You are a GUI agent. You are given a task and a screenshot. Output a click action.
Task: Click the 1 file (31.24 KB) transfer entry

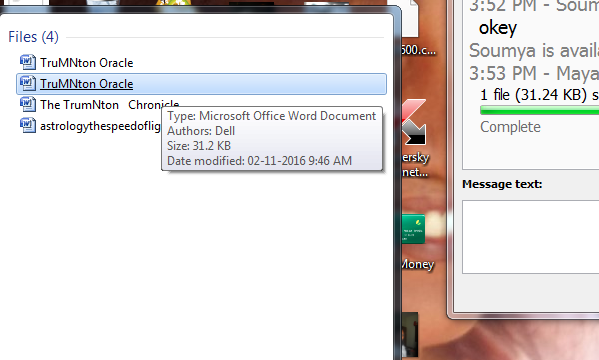539,95
